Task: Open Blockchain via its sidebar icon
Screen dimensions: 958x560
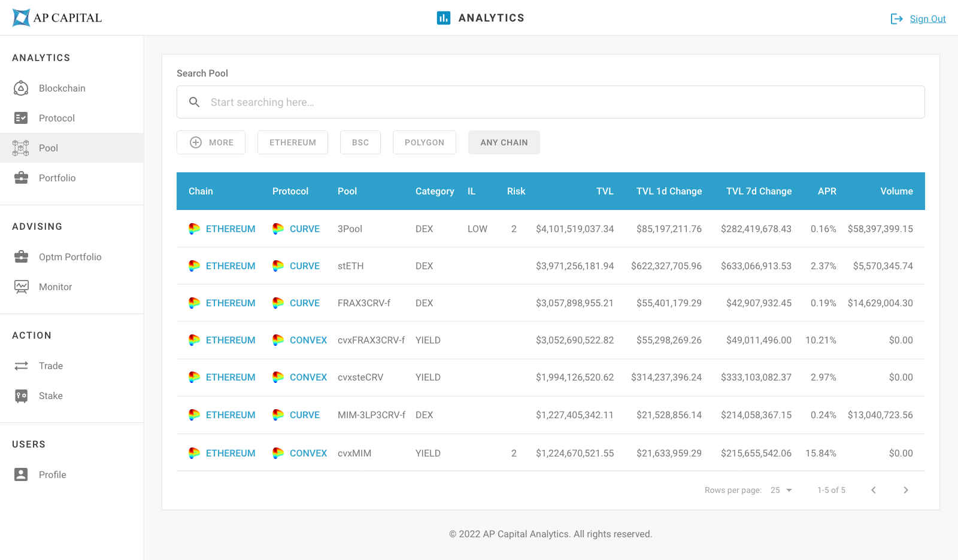Action: tap(21, 88)
